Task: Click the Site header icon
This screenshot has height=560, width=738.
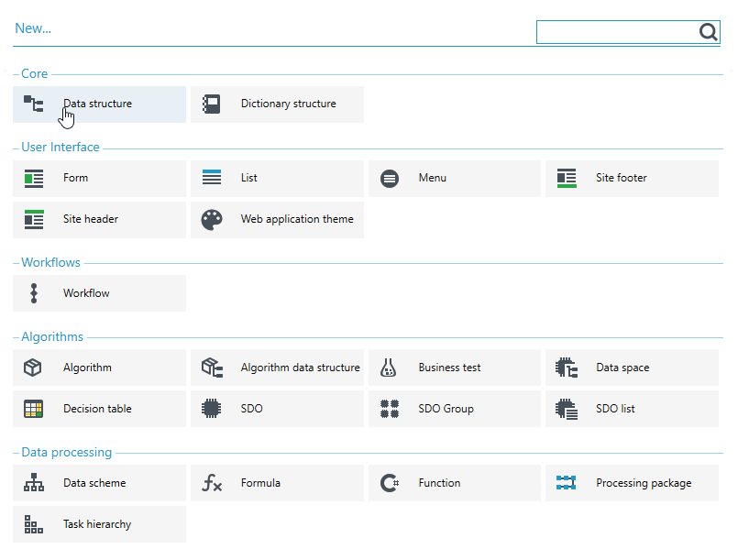Action: 34,219
